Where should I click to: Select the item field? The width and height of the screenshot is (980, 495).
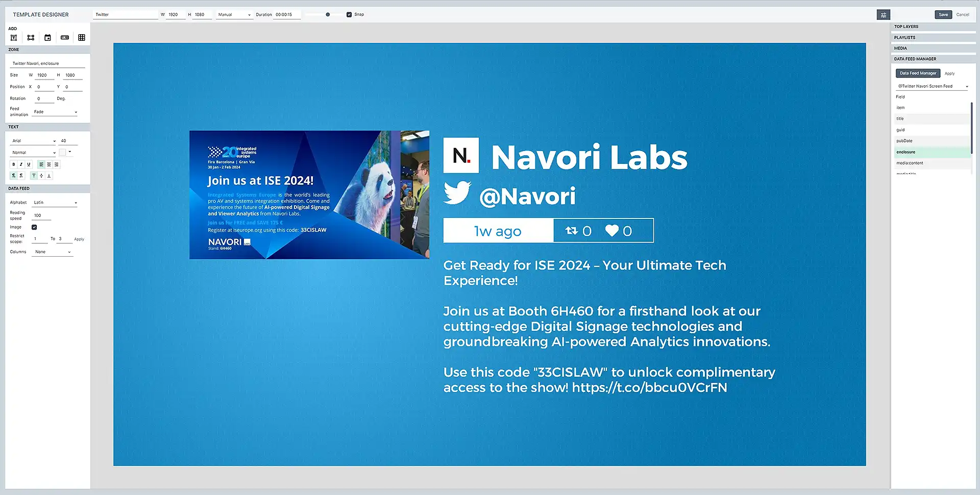(932, 108)
